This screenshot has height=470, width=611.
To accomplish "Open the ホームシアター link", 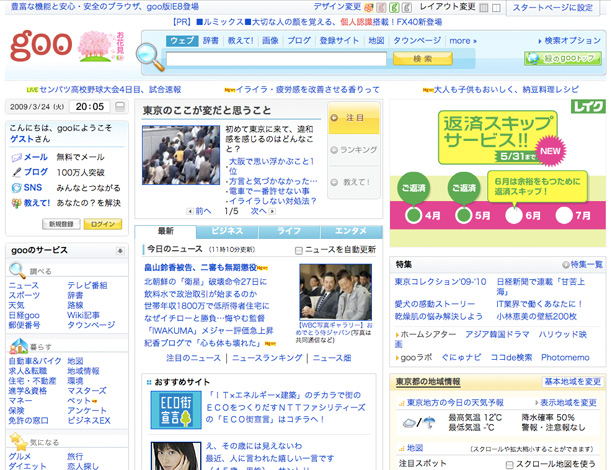I will (x=428, y=334).
